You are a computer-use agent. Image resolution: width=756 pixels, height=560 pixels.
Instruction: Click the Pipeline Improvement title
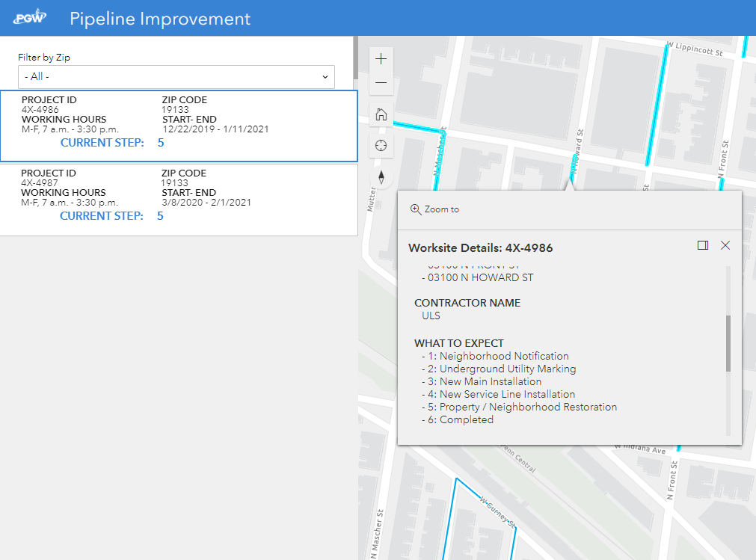(x=160, y=19)
